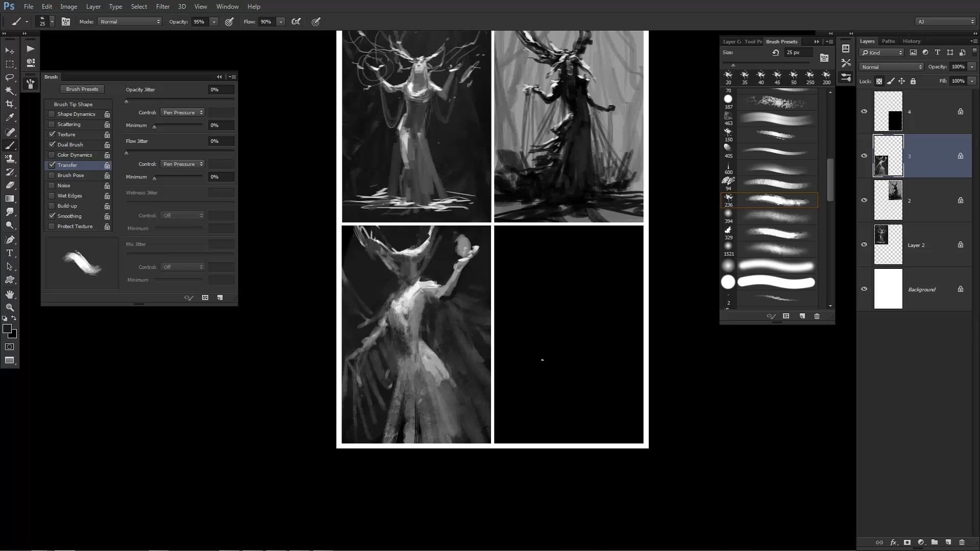The height and width of the screenshot is (551, 980).
Task: Select the Hand tool
Action: tap(10, 294)
